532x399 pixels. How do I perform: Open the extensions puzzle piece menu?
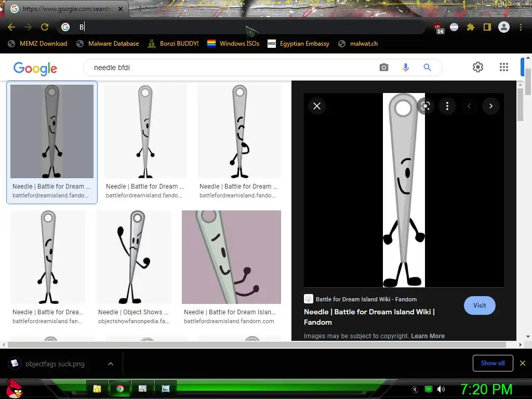tap(471, 27)
